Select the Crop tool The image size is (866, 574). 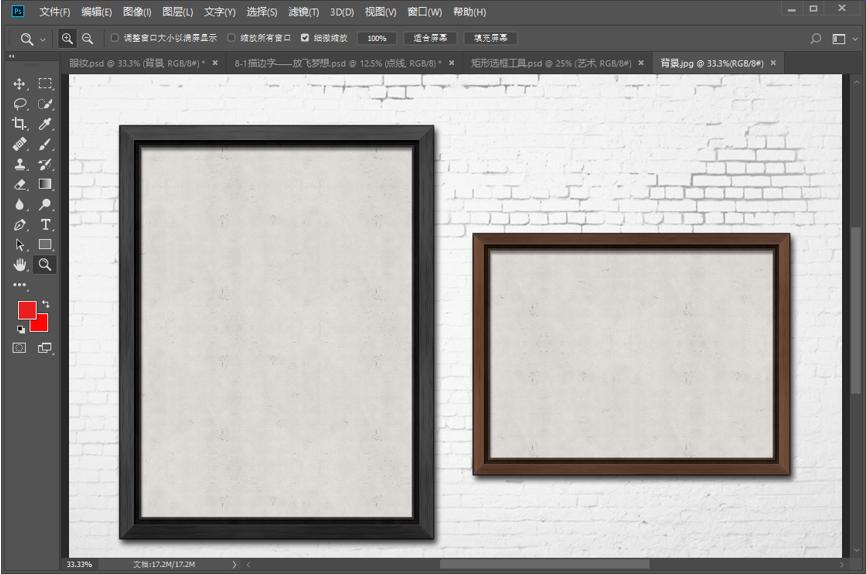(x=19, y=124)
